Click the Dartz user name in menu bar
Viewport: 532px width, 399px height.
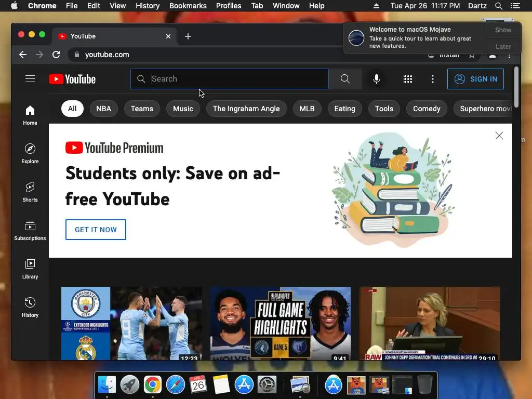[x=477, y=6]
